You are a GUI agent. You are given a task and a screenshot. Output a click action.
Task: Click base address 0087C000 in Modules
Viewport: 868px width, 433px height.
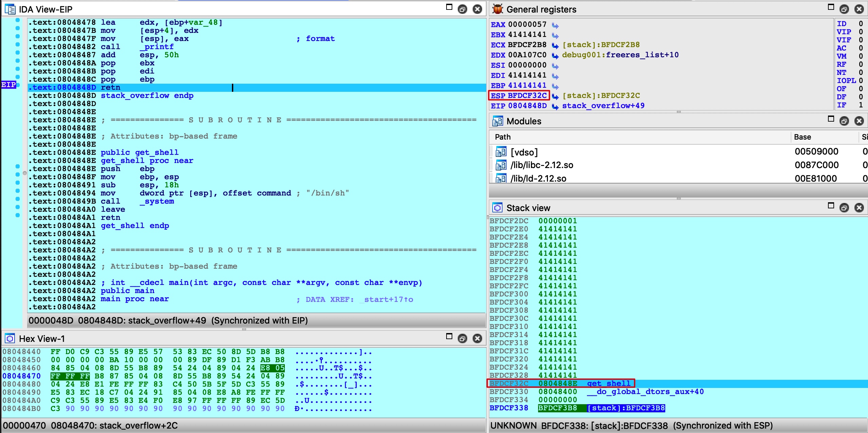point(816,165)
